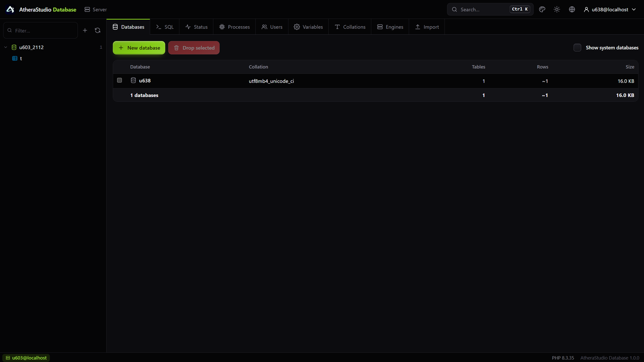Click the u638 database icon in list
The height and width of the screenshot is (362, 644).
tap(133, 81)
